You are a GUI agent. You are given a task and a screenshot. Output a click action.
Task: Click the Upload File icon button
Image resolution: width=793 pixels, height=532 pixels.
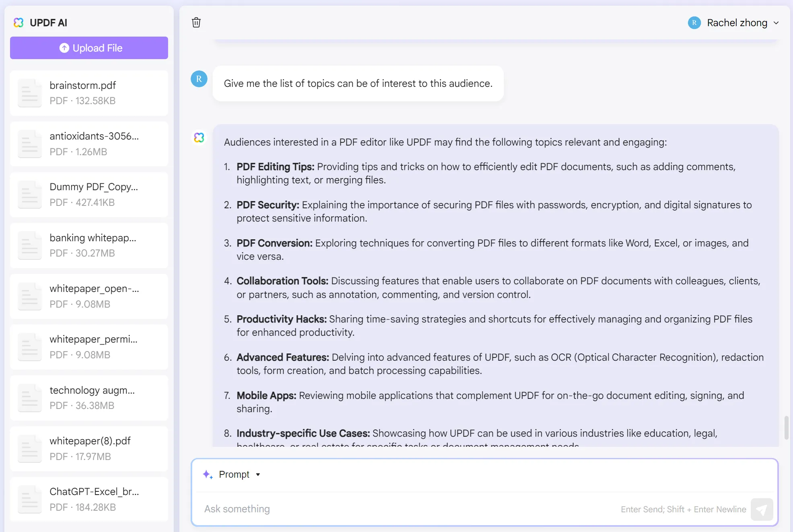65,49
